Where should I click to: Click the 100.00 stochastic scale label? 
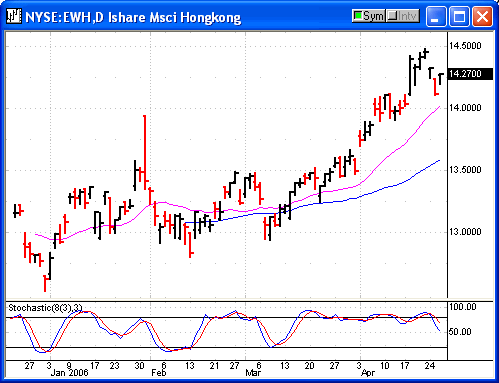click(463, 307)
